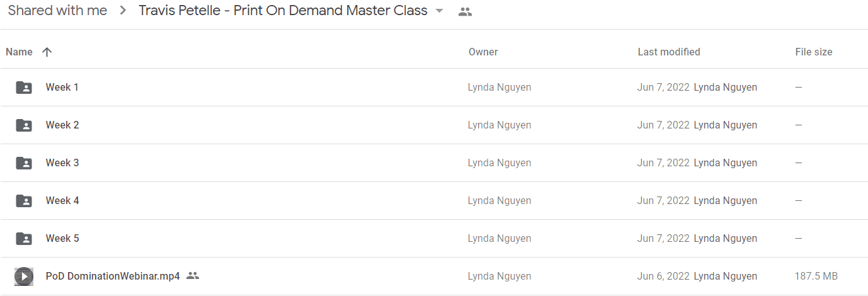Screen dimensions: 868x296
Task: Click the shared-people icon beside the folder title
Action: 465,11
